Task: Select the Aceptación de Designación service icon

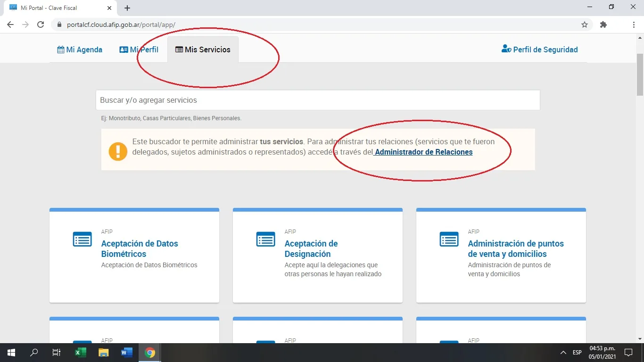Action: click(265, 239)
